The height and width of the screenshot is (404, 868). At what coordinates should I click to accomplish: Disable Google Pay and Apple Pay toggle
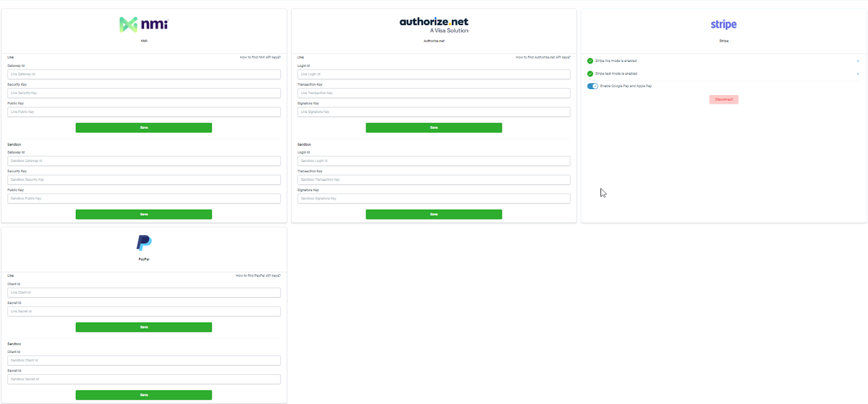592,86
